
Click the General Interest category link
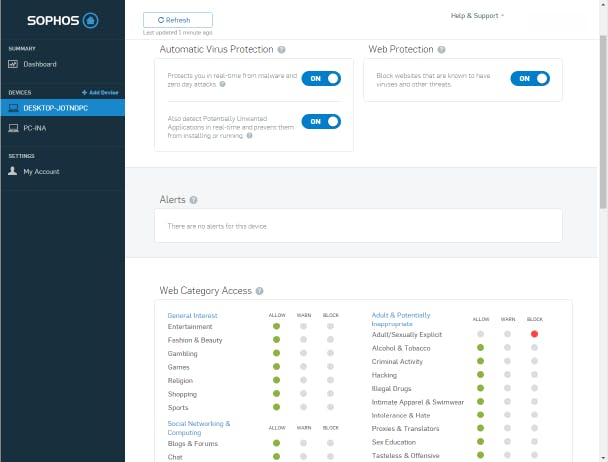tap(192, 315)
